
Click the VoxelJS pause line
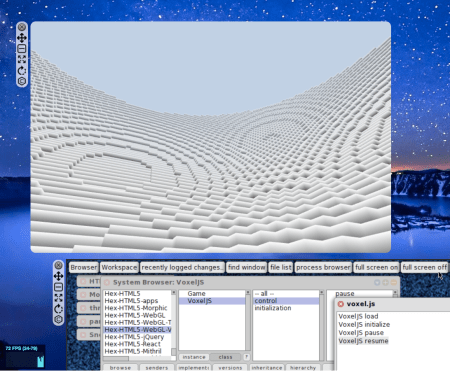(x=361, y=333)
